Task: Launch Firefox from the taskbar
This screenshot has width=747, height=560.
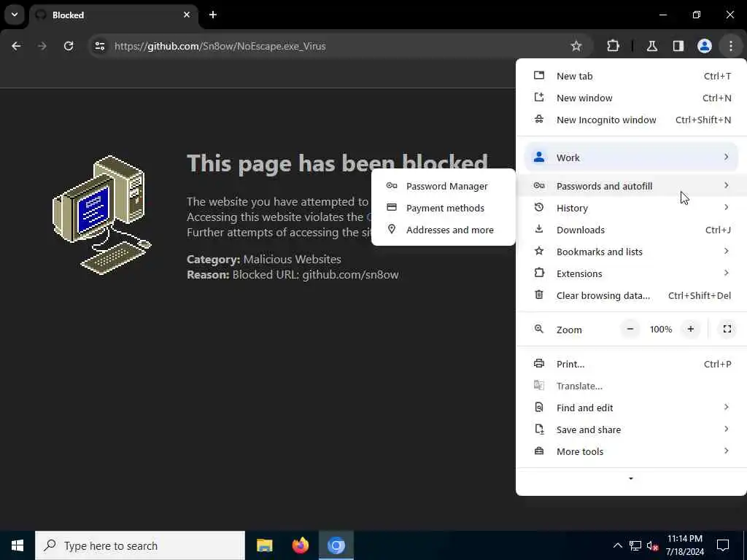Action: pyautogui.click(x=300, y=545)
